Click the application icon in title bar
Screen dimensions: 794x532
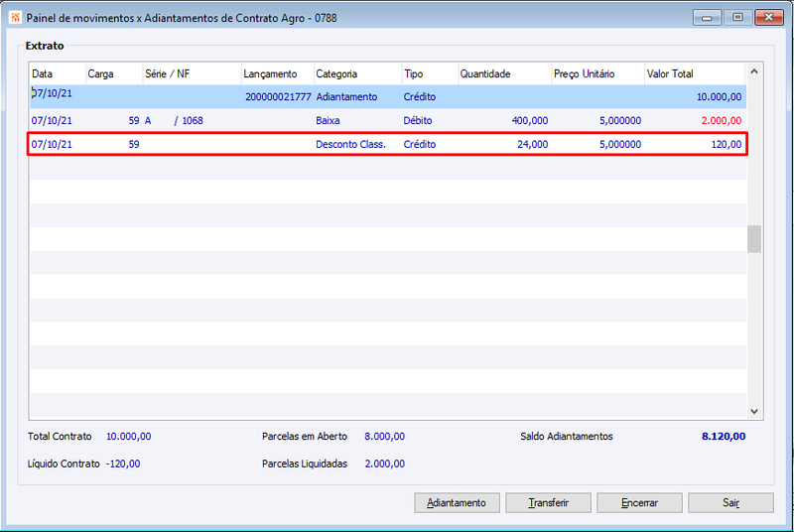click(15, 18)
